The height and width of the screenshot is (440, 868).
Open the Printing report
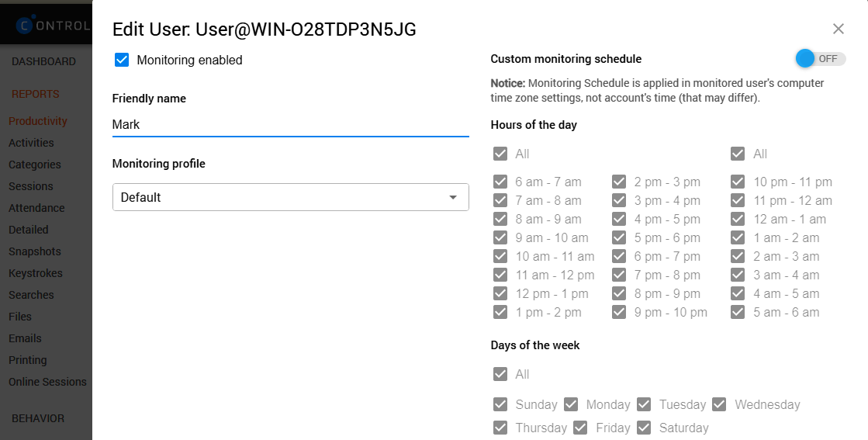click(x=28, y=360)
